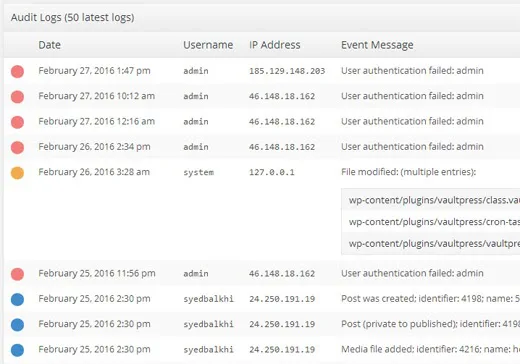Click blue dot beside 'Post was created' entry
This screenshot has height=364, width=520.
point(17,299)
